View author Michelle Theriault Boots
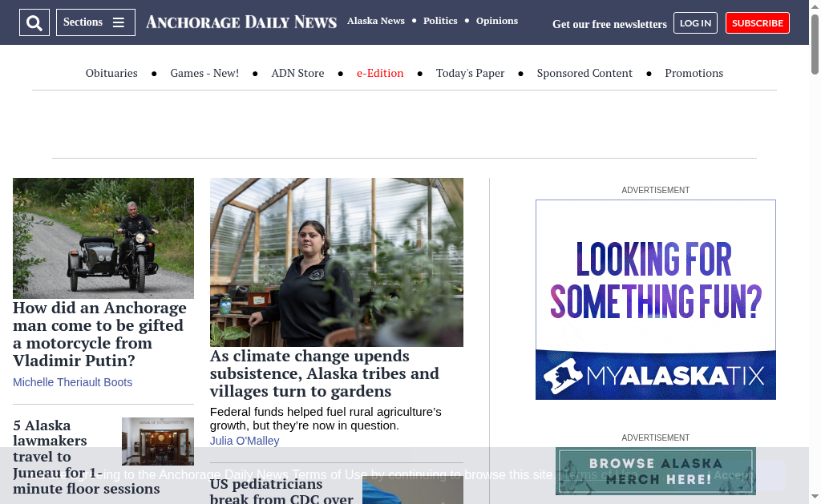Image resolution: width=821 pixels, height=504 pixels. pos(72,382)
